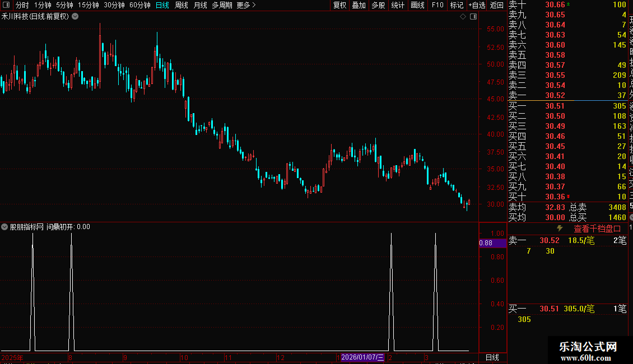
Task: Click the 总卖 3408 total
Action: pyautogui.click(x=617, y=207)
